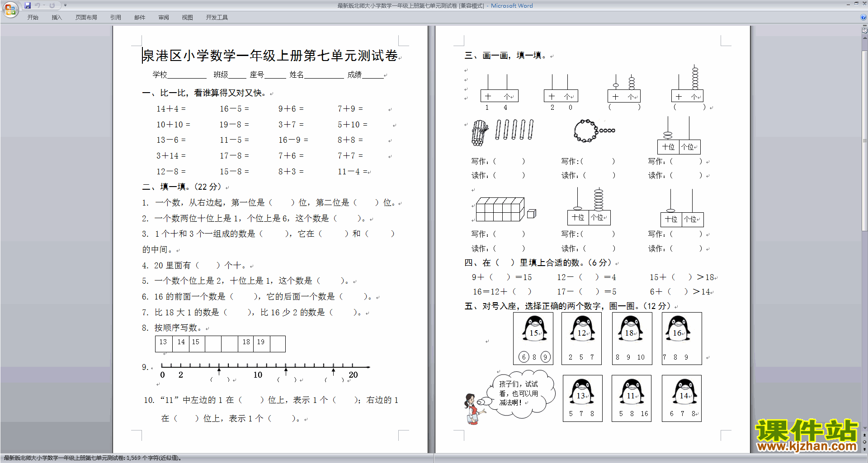Undo the last action

38,5
